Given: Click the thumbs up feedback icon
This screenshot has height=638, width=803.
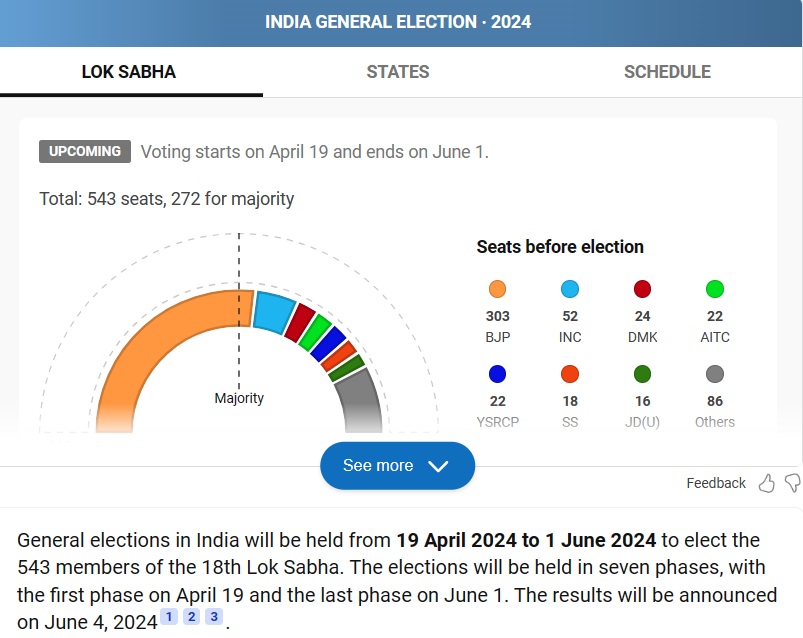Looking at the screenshot, I should tap(767, 483).
